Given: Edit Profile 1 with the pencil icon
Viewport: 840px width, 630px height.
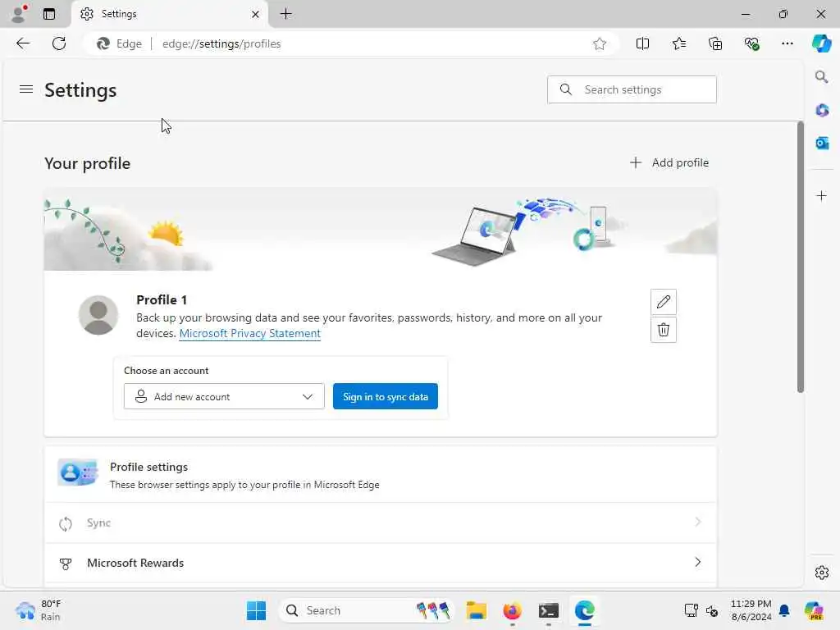Looking at the screenshot, I should (x=663, y=302).
